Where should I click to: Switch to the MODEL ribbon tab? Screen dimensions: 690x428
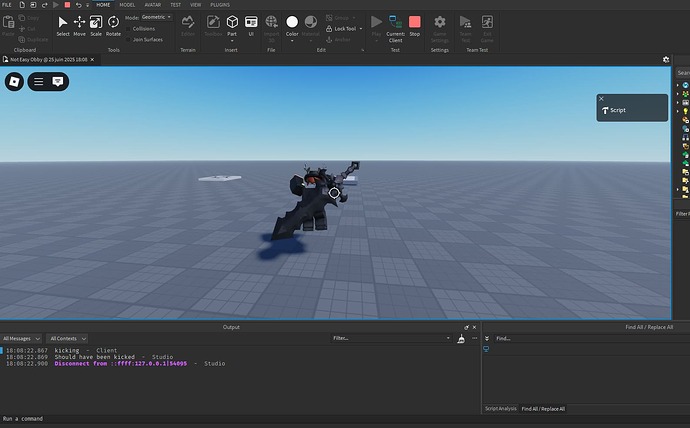pos(127,5)
